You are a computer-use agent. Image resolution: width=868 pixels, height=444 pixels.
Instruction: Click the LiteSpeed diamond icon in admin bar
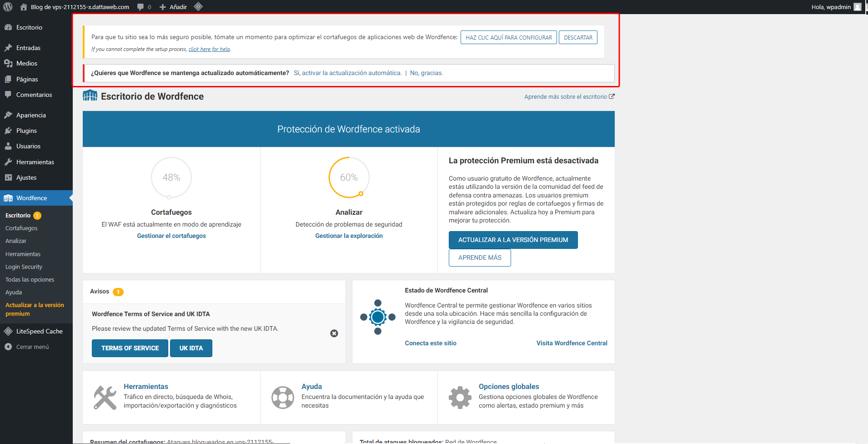[x=198, y=7]
